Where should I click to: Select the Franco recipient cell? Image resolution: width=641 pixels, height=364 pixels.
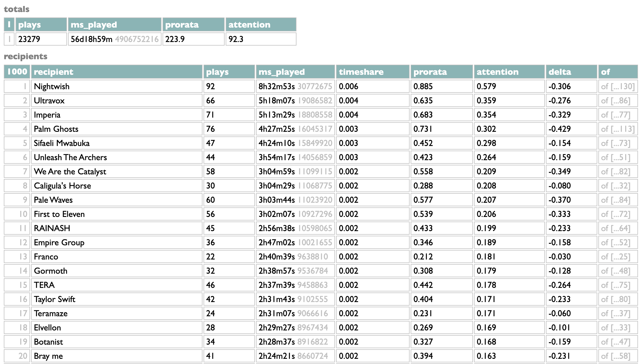[x=117, y=257]
